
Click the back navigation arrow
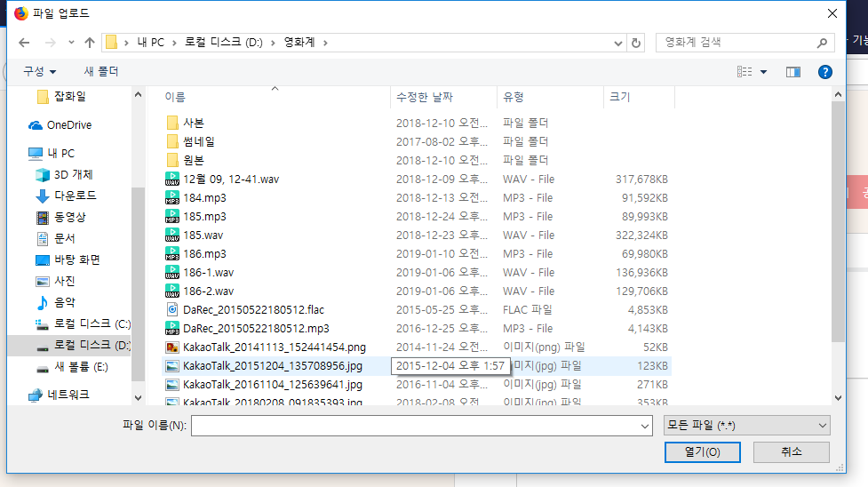24,43
